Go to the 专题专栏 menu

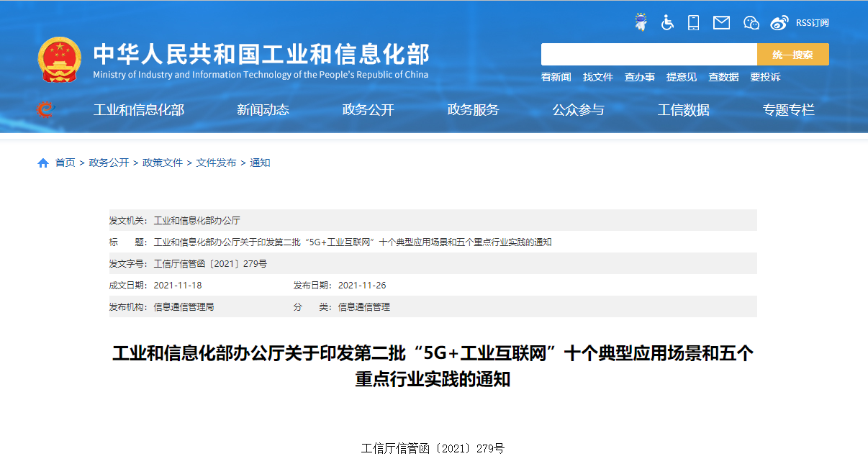788,110
